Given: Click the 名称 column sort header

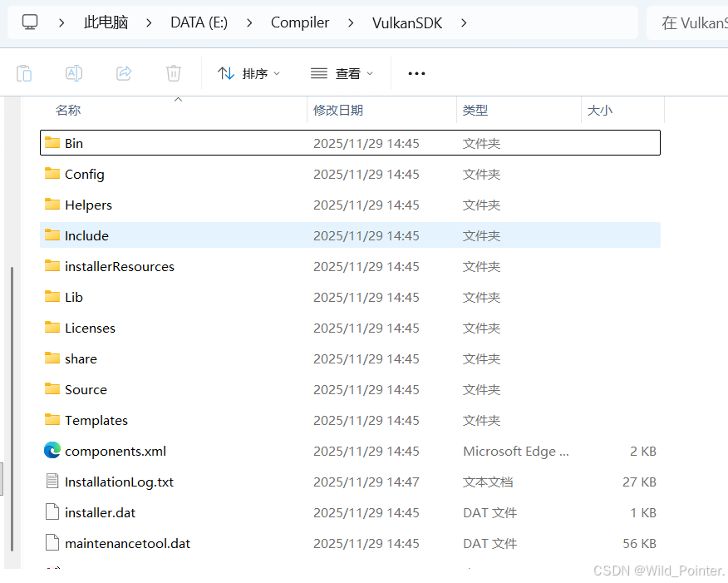Looking at the screenshot, I should tap(67, 111).
